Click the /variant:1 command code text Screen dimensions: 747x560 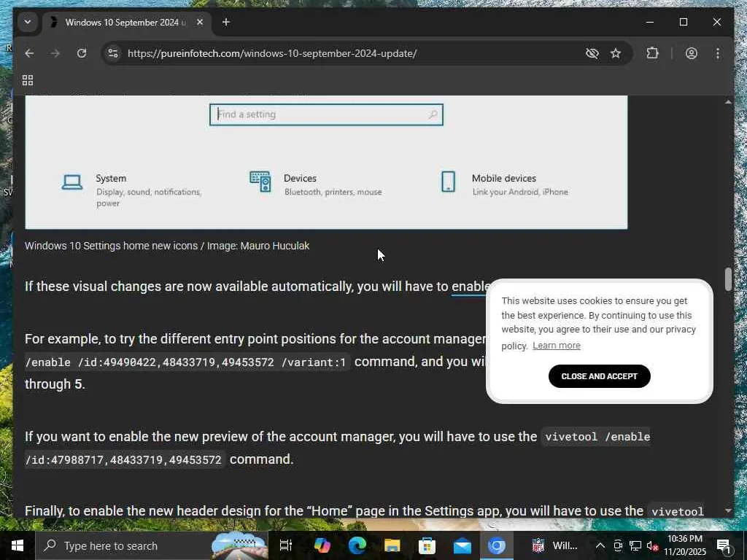point(314,362)
